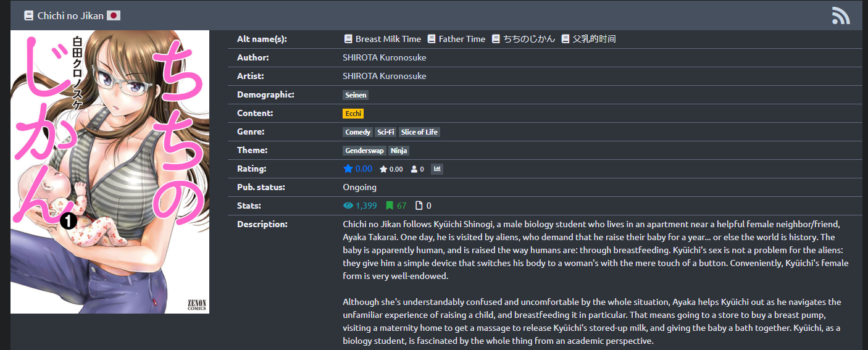This screenshot has height=350, width=868.
Task: Click the 0.00 blue rating value
Action: (364, 169)
